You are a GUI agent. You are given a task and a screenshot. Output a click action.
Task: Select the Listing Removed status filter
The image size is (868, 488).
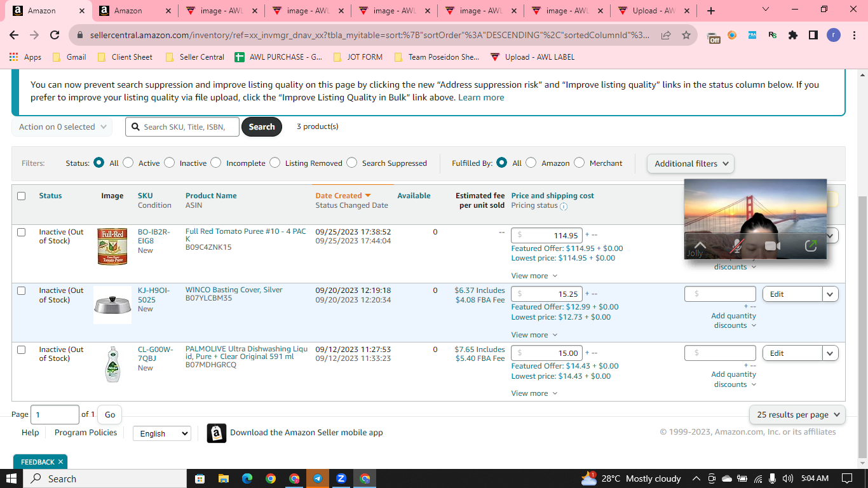[275, 163]
